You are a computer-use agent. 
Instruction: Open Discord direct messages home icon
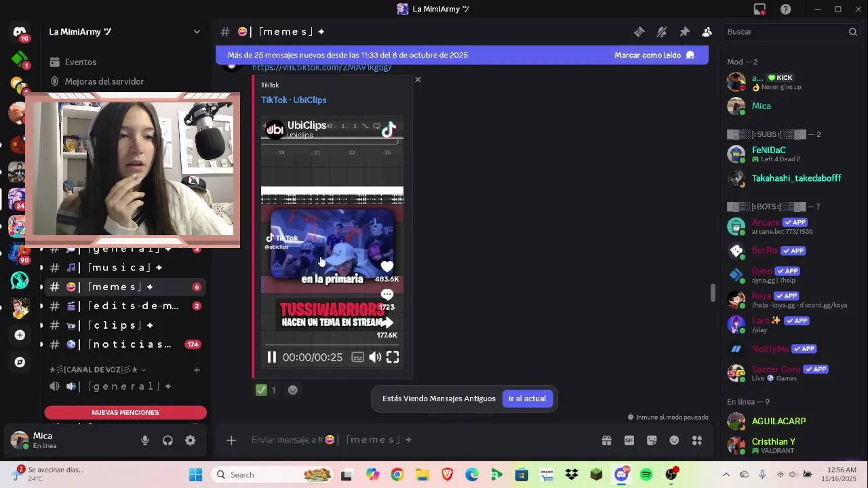[20, 32]
